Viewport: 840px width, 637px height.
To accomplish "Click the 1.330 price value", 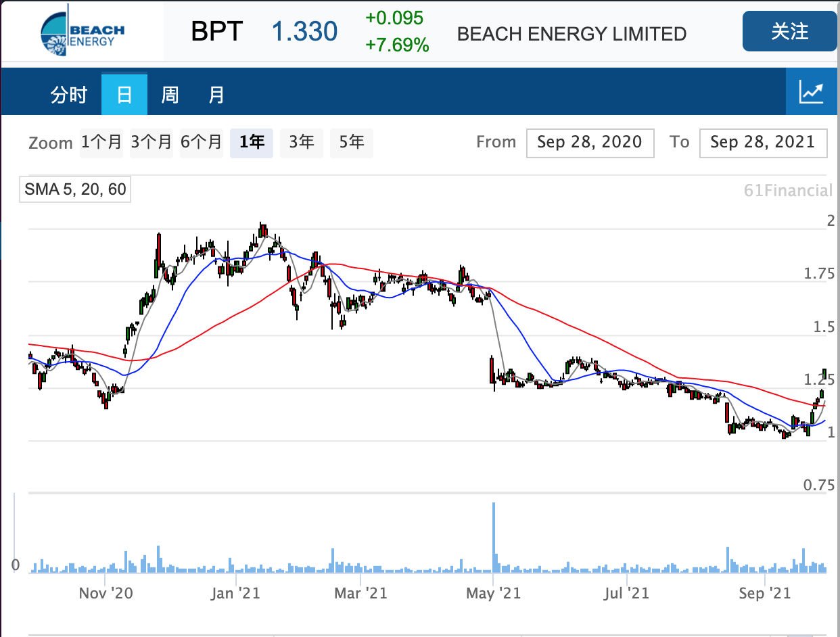I will pyautogui.click(x=304, y=32).
